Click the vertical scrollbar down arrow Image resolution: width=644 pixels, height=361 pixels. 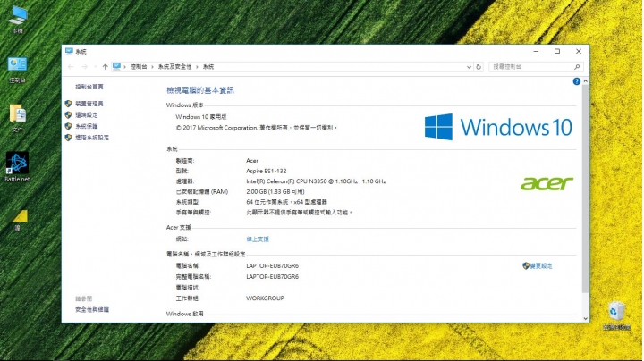tap(585, 318)
